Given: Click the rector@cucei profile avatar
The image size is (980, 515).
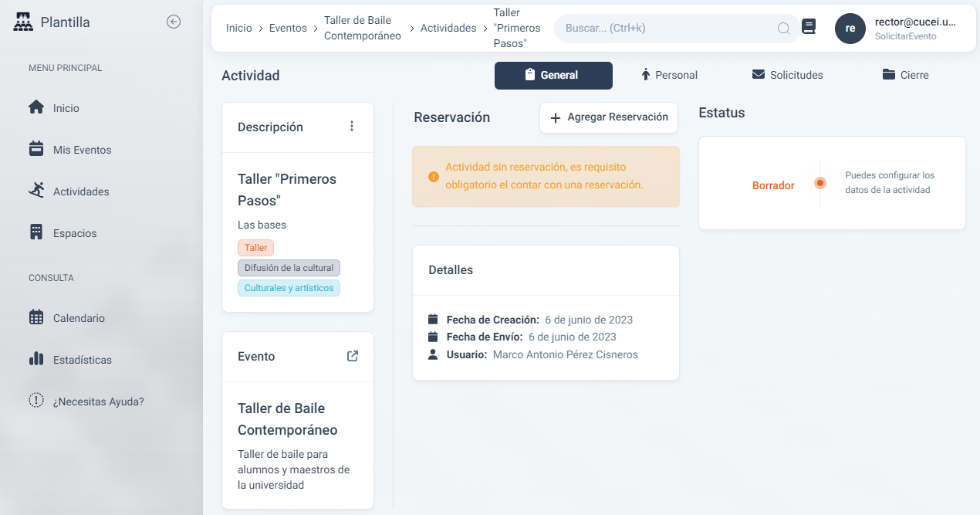Looking at the screenshot, I should point(850,28).
